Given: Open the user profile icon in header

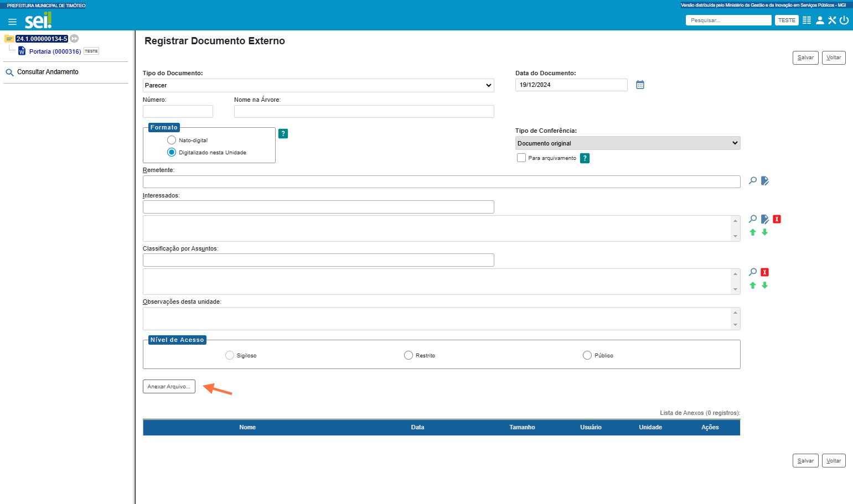Looking at the screenshot, I should pyautogui.click(x=820, y=20).
